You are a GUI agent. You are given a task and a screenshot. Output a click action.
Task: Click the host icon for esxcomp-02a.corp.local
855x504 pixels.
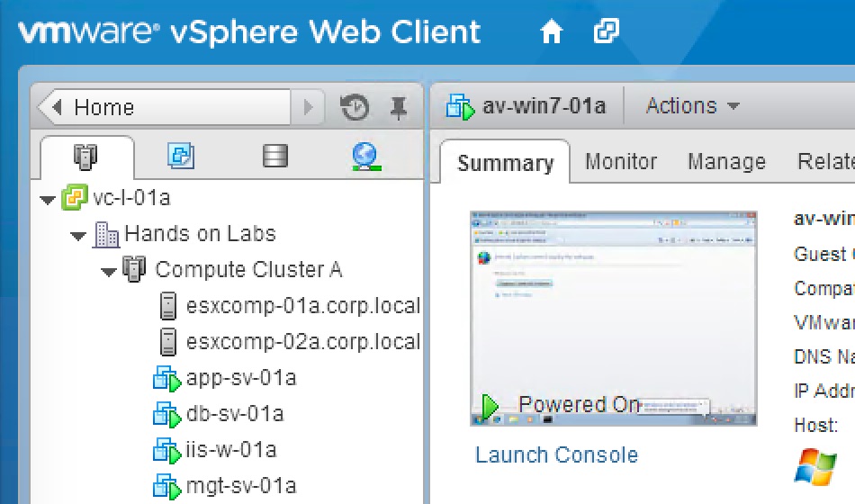pos(168,341)
